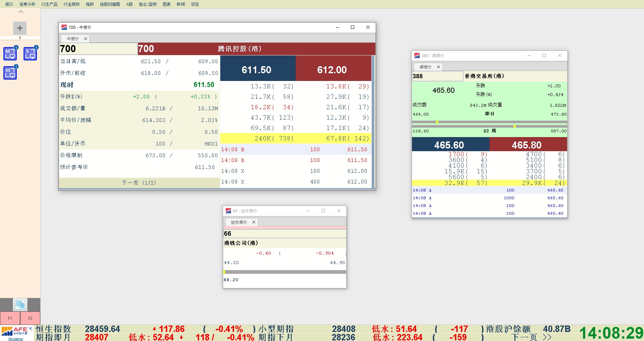This screenshot has width=644, height=341.
Task: Click the bid price 611.50 box
Action: pos(258,68)
